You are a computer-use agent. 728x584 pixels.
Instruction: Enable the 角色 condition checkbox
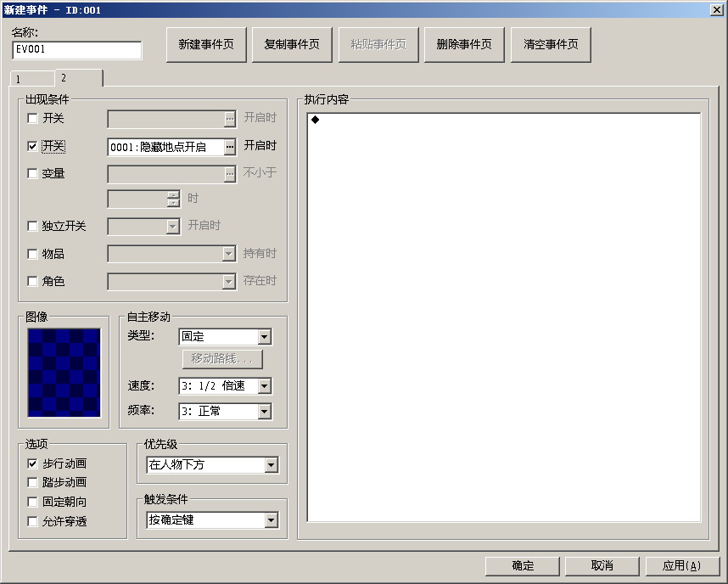click(32, 282)
